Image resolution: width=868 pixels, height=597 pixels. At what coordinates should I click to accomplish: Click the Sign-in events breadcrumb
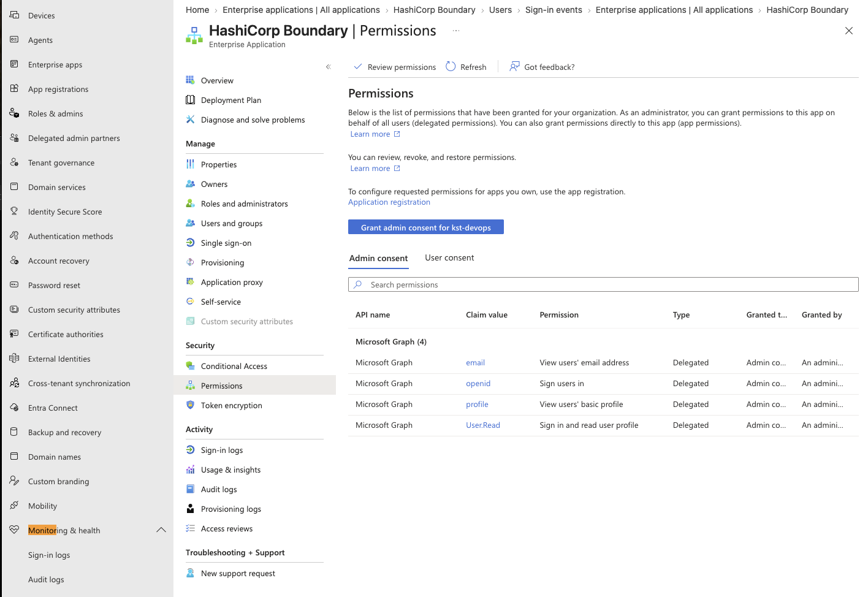click(x=554, y=10)
